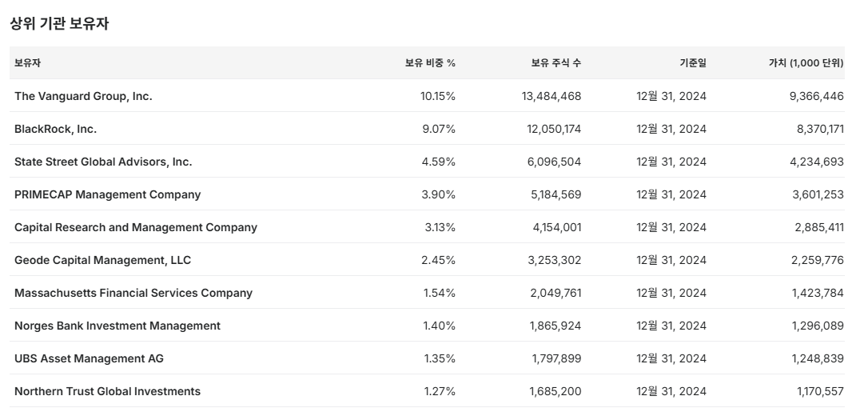Select The Vanguard Group, Inc. row name
The image size is (868, 412).
(x=83, y=96)
